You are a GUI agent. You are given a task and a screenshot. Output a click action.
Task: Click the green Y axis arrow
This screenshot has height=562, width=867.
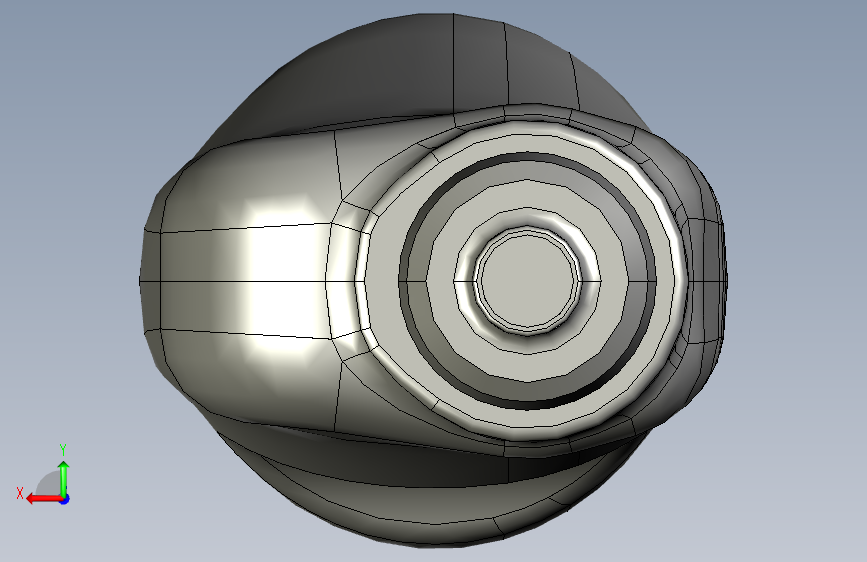click(x=64, y=478)
